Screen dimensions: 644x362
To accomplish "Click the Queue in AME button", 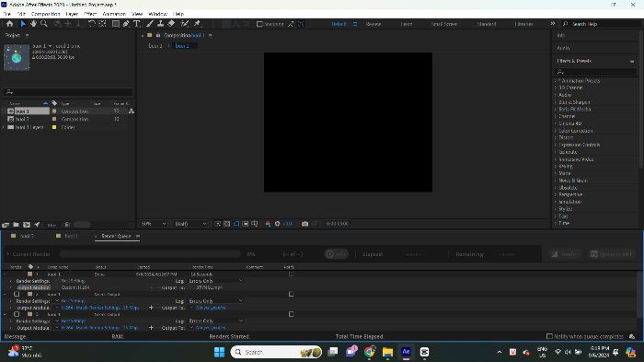I will 611,254.
